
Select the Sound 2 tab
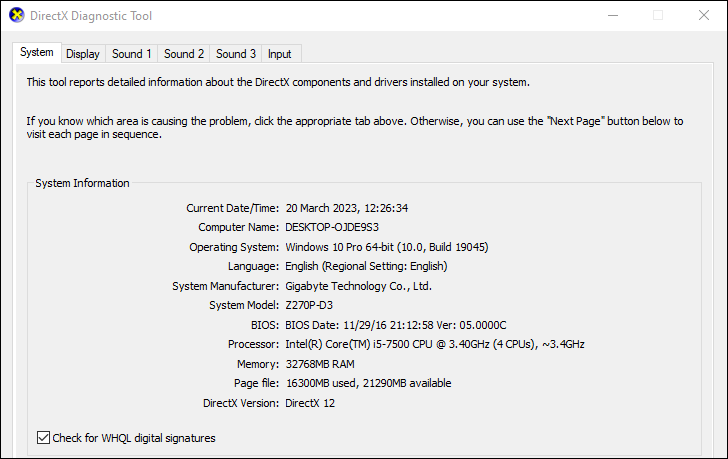(184, 54)
